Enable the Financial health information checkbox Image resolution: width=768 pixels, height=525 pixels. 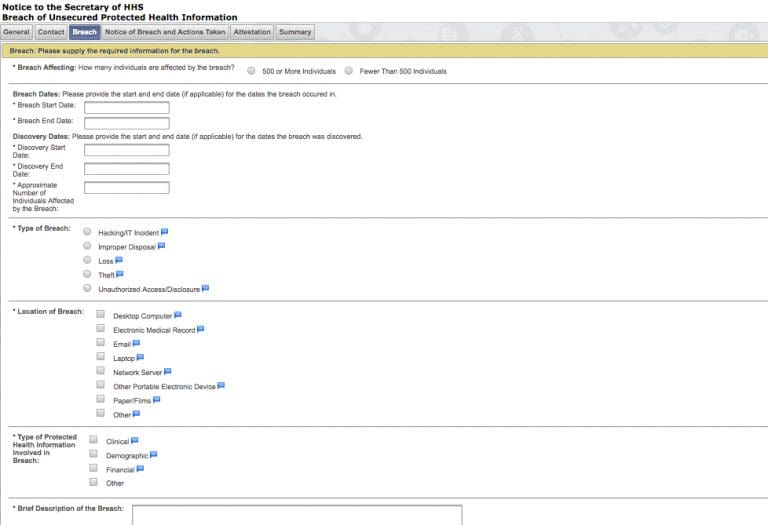(93, 469)
